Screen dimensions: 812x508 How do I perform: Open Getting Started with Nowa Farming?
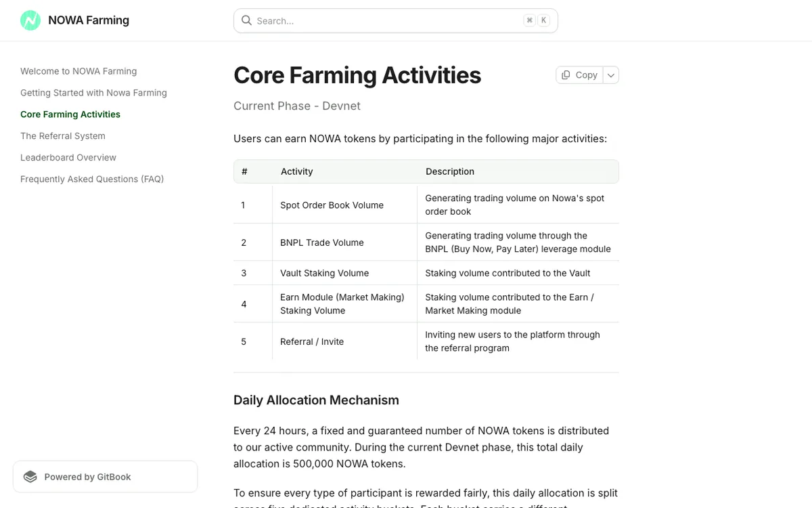coord(93,93)
